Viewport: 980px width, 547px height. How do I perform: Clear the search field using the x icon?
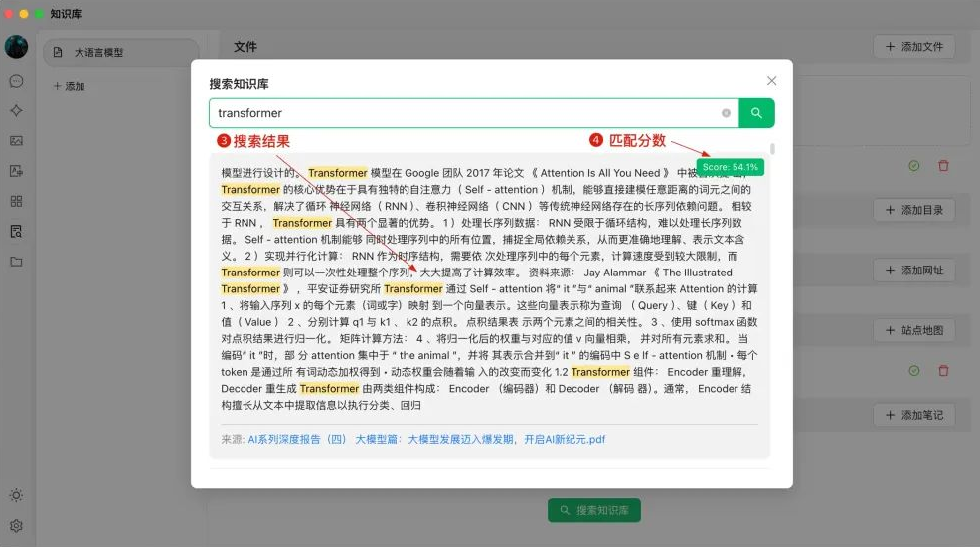click(726, 113)
